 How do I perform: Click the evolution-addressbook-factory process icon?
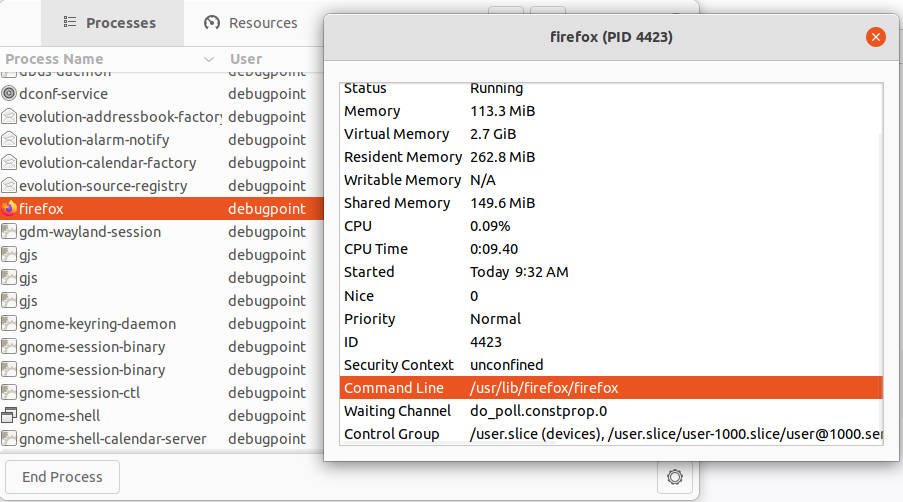pos(9,116)
